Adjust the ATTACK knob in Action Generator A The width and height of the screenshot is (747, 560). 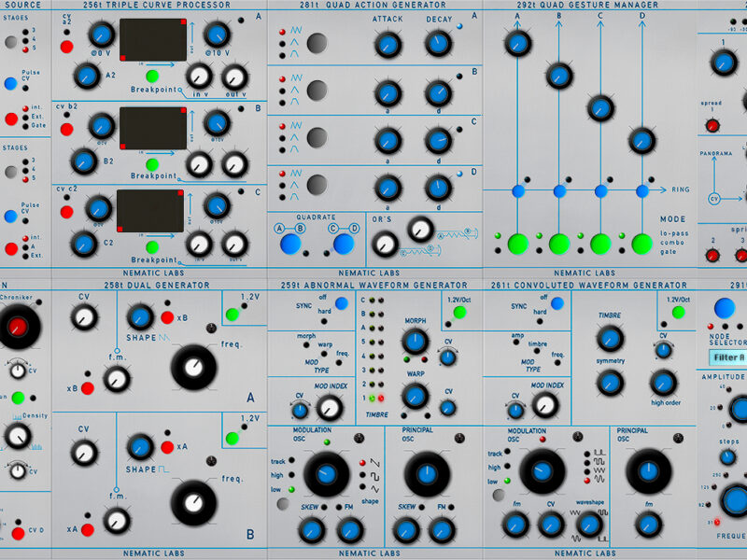click(388, 43)
